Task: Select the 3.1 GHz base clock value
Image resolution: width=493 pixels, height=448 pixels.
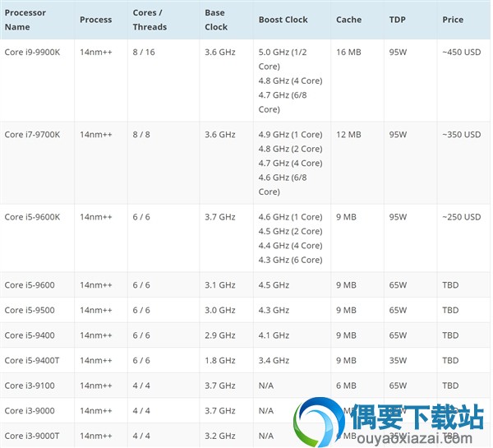Action: click(x=220, y=285)
